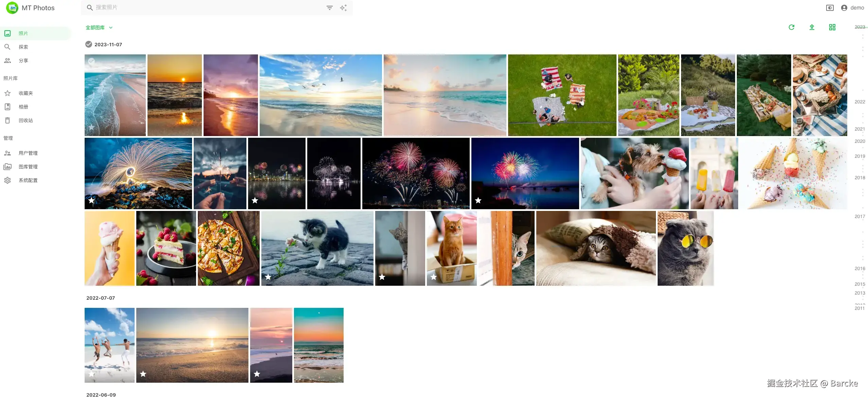Open AI smart search sparkle icon
The width and height of the screenshot is (868, 398).
pyautogui.click(x=343, y=7)
